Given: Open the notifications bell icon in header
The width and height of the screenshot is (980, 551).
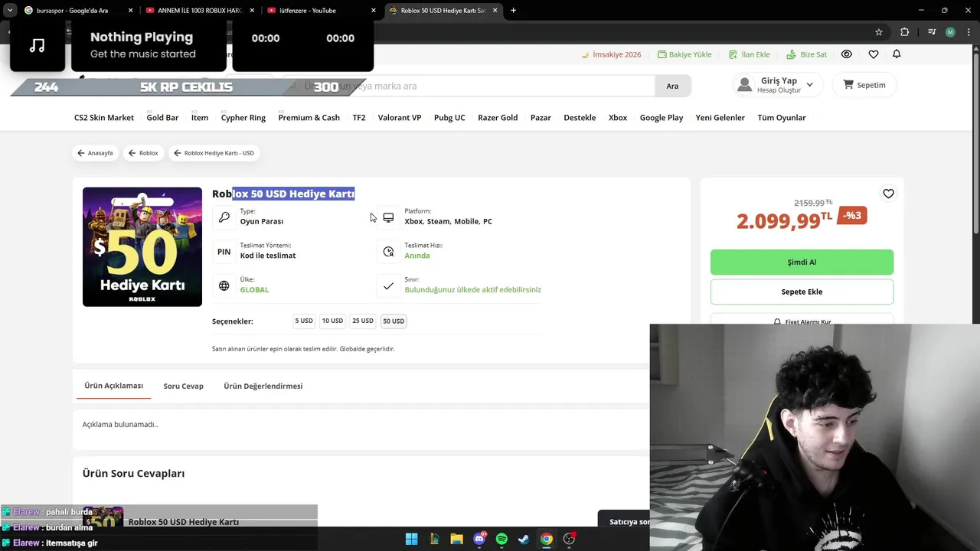Looking at the screenshot, I should [x=897, y=54].
